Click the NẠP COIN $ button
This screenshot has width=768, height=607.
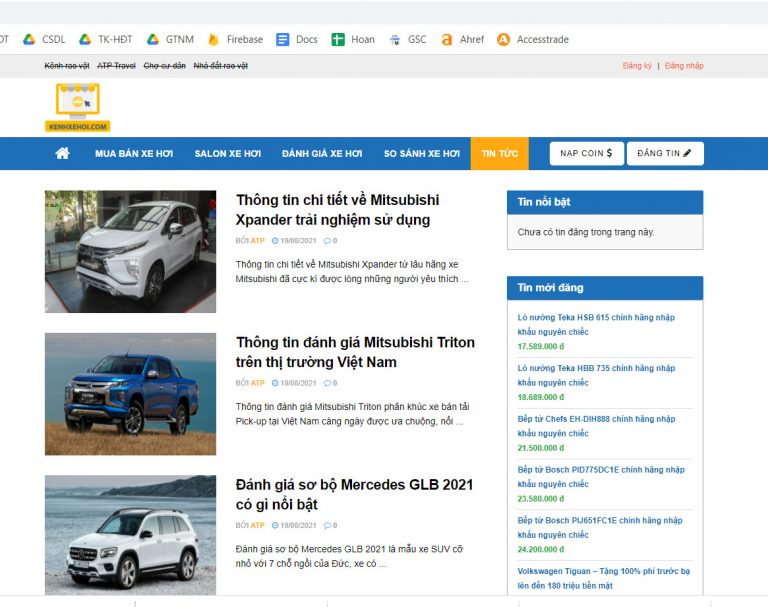click(x=587, y=153)
